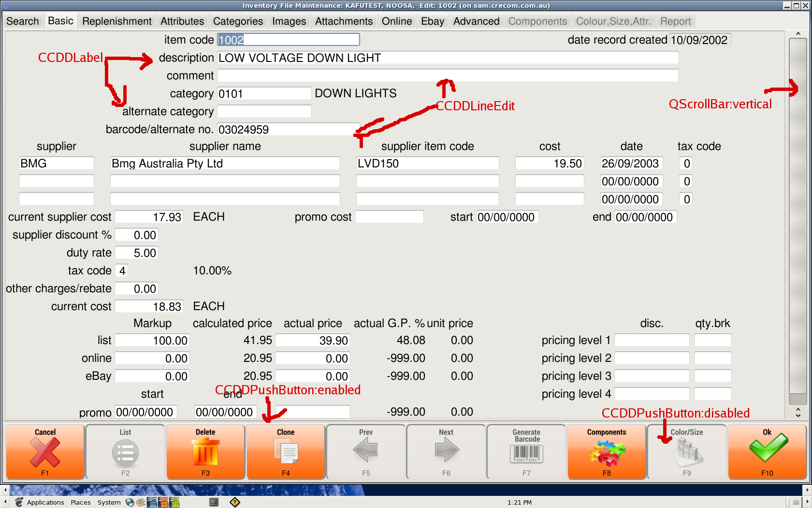Open Components via the puzzle pieces button

click(x=607, y=452)
